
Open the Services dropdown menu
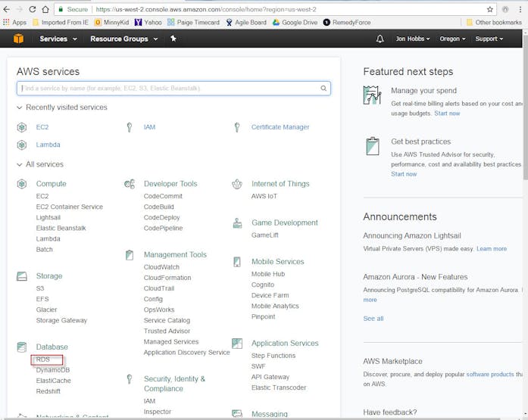[58, 39]
